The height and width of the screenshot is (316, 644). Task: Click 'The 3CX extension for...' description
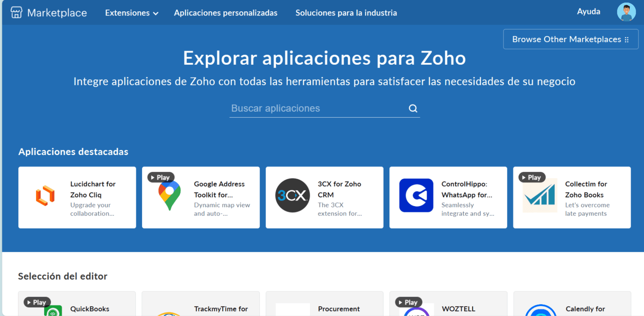pyautogui.click(x=340, y=209)
